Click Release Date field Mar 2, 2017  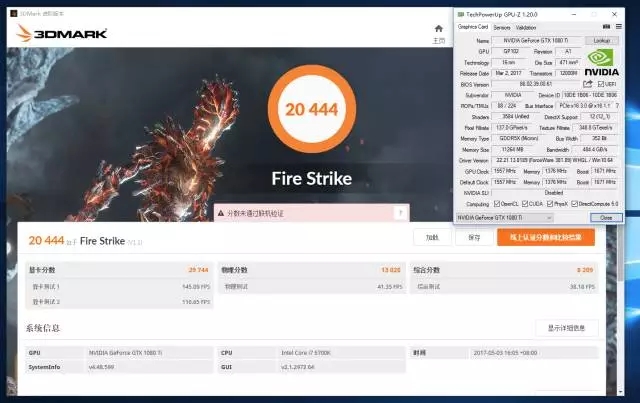[x=509, y=73]
